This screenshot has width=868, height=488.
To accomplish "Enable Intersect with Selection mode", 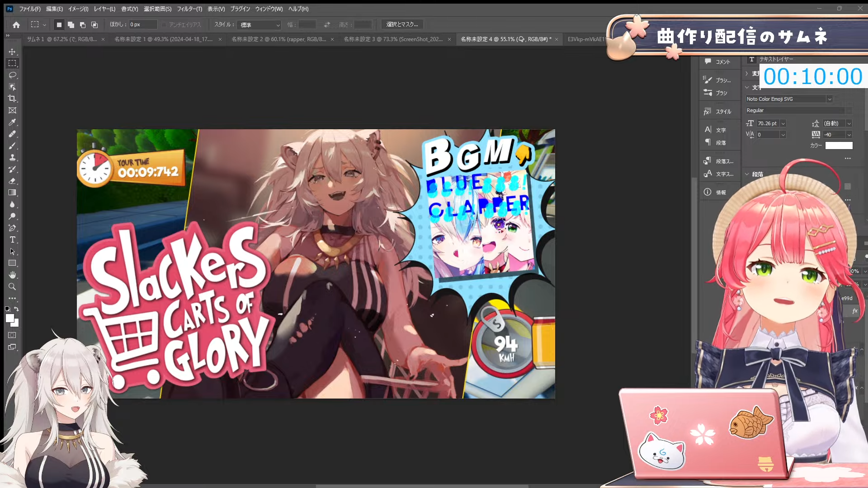I will coord(94,25).
